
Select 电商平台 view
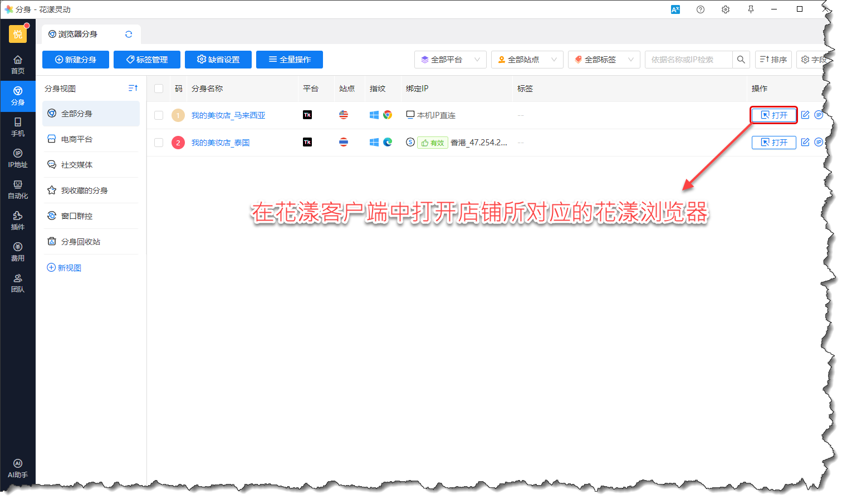pos(91,139)
